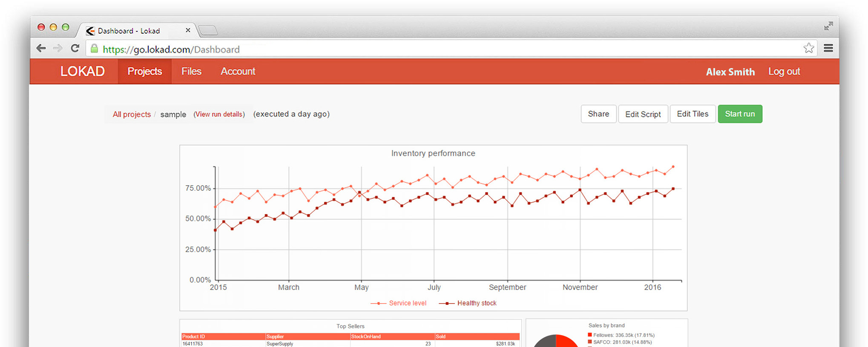
Task: Click the March axis label
Action: point(289,287)
